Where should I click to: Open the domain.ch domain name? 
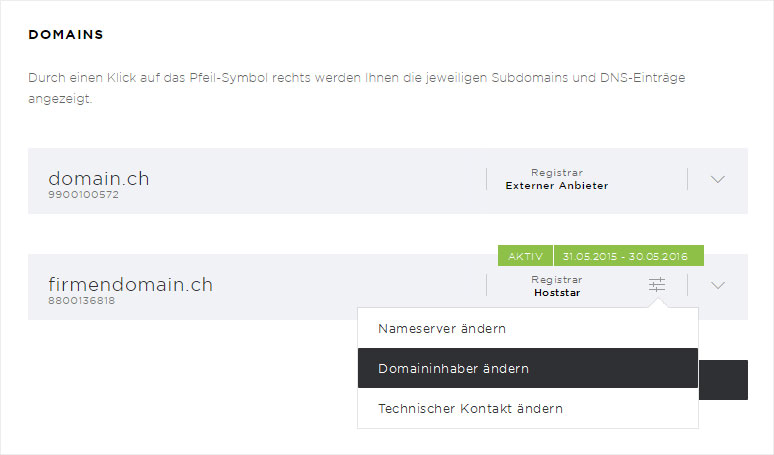(99, 178)
